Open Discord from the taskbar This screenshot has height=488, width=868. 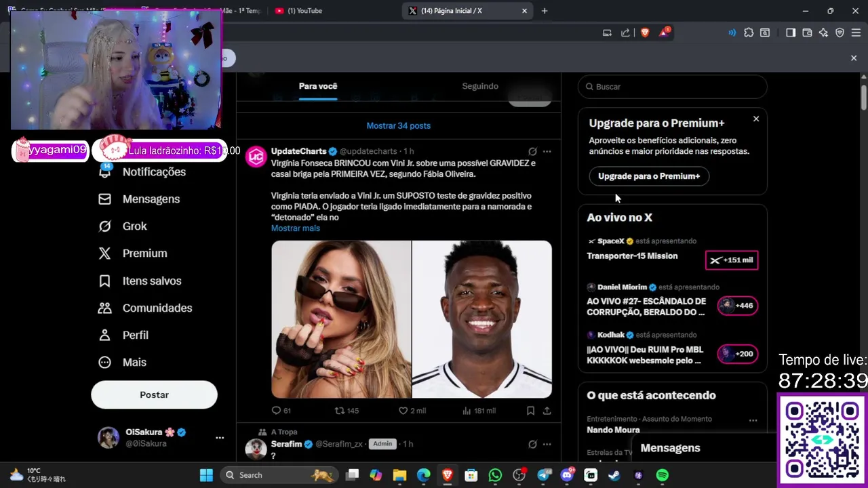[567, 475]
